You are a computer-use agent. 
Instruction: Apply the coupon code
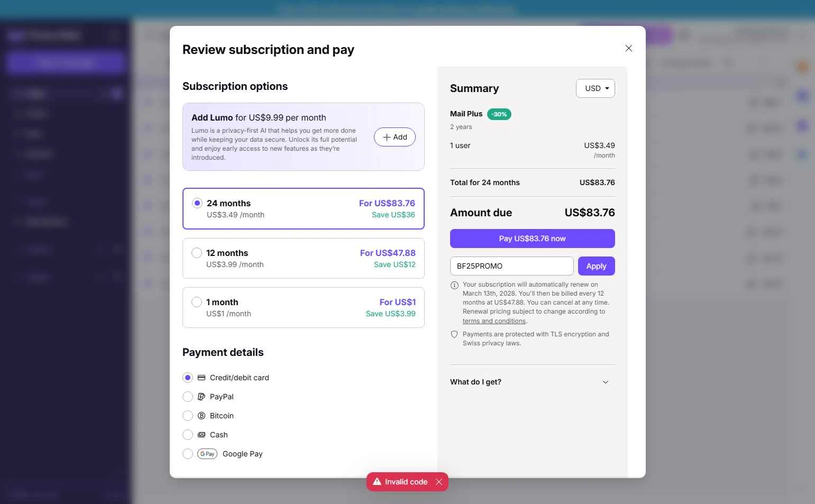tap(596, 266)
